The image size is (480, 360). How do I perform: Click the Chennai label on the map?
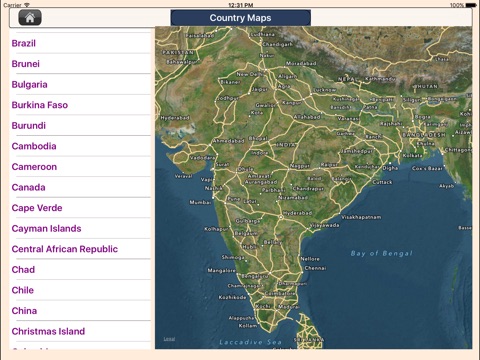click(x=315, y=268)
